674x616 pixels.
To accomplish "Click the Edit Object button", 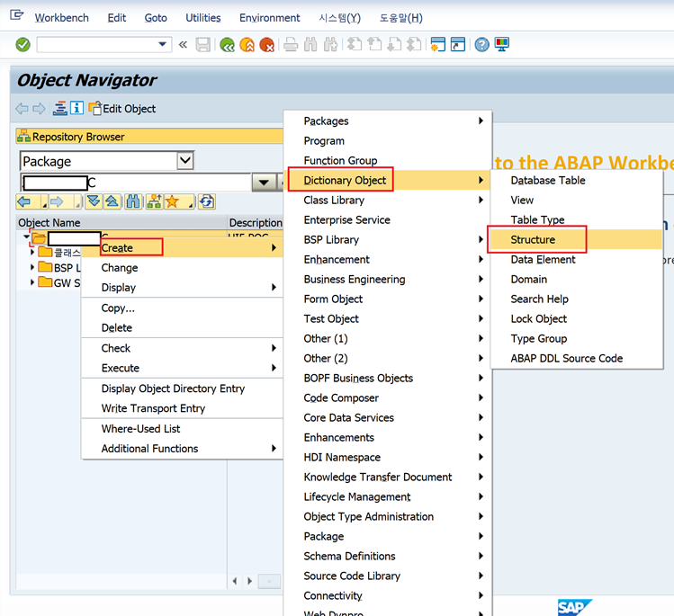I will (x=122, y=108).
